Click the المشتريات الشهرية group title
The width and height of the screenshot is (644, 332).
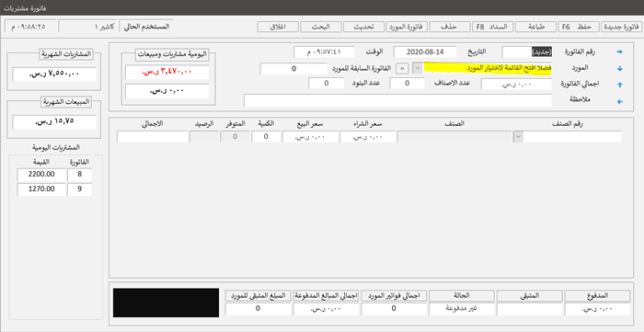pyautogui.click(x=66, y=53)
